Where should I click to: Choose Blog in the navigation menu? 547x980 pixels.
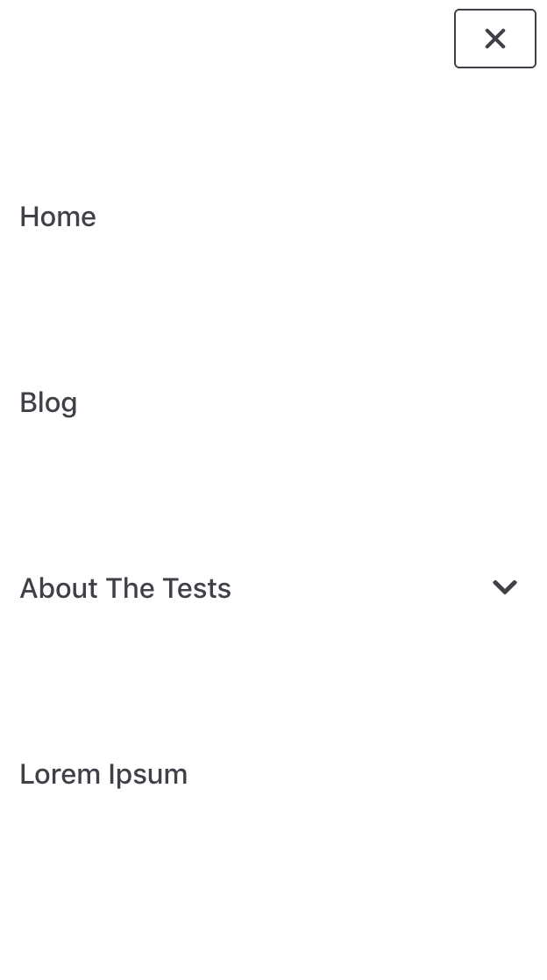[x=48, y=402]
